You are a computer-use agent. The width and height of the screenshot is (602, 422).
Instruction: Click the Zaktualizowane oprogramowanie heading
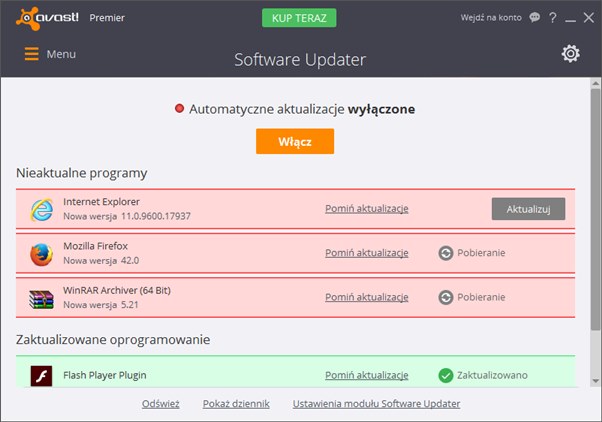pyautogui.click(x=113, y=339)
